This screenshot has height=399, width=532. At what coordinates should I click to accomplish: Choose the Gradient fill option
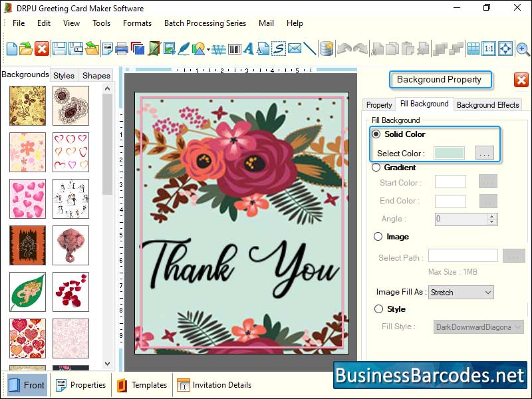click(x=376, y=168)
